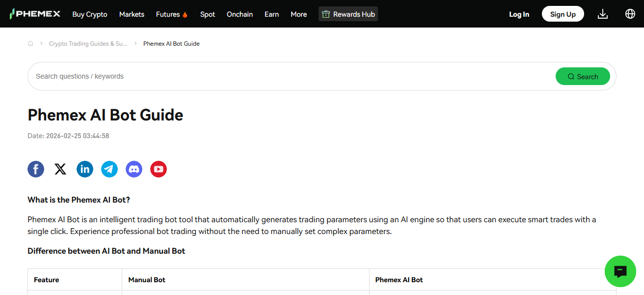Expand the More navigation menu
The height and width of the screenshot is (295, 644).
(298, 14)
